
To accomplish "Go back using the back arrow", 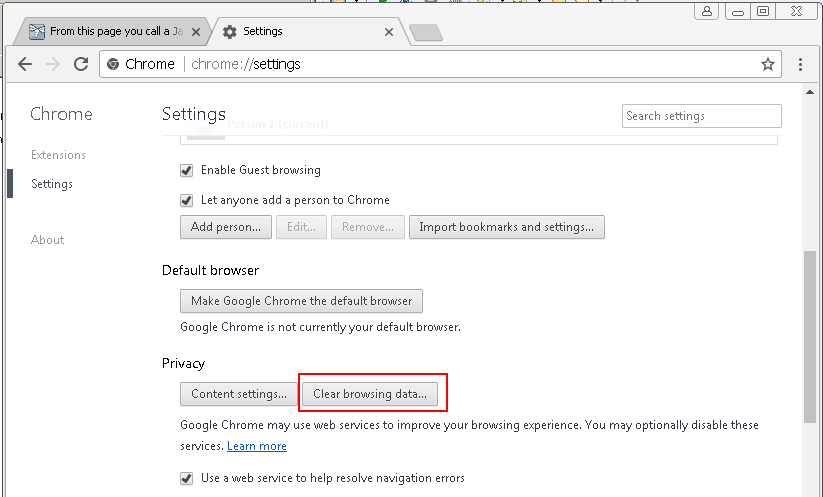I will pyautogui.click(x=25, y=64).
